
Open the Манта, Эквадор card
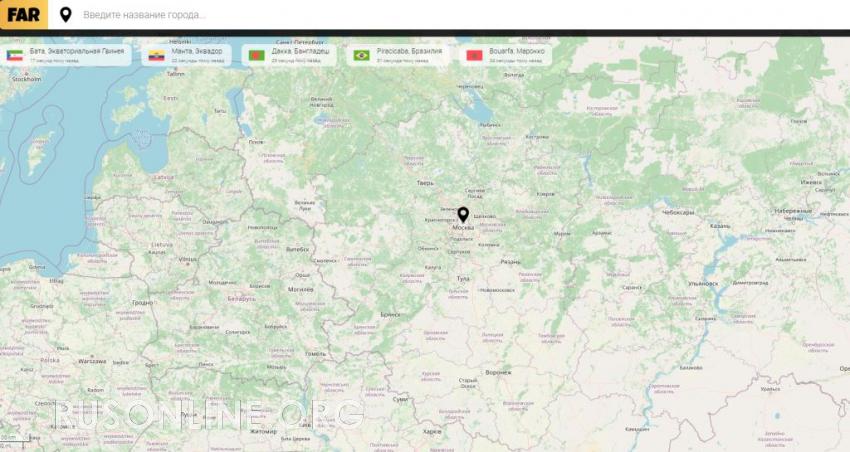(x=186, y=55)
